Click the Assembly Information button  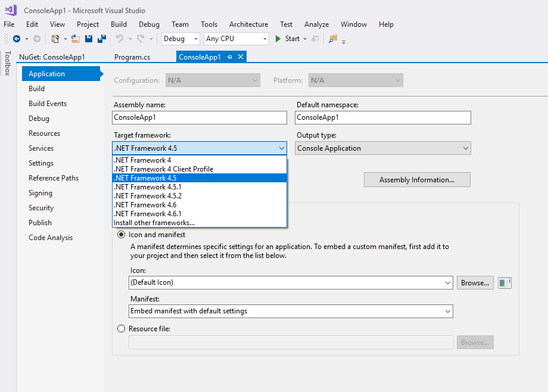point(417,180)
